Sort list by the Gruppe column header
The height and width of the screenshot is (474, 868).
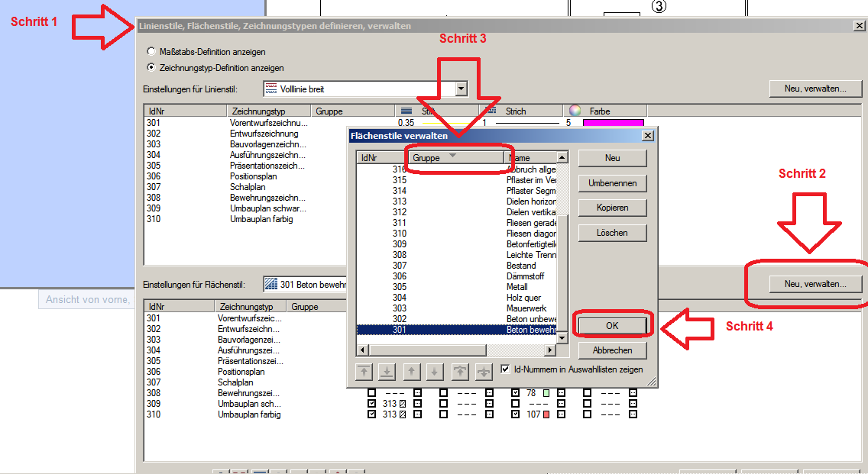click(x=455, y=157)
